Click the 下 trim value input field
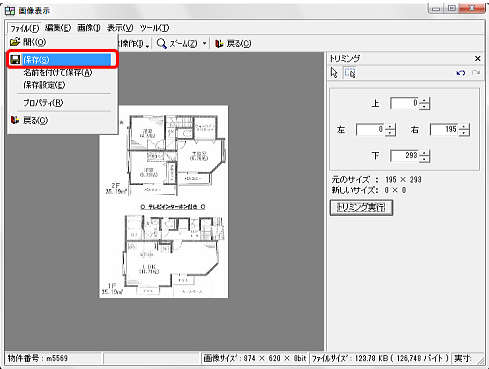This screenshot has height=369, width=489. pyautogui.click(x=404, y=156)
